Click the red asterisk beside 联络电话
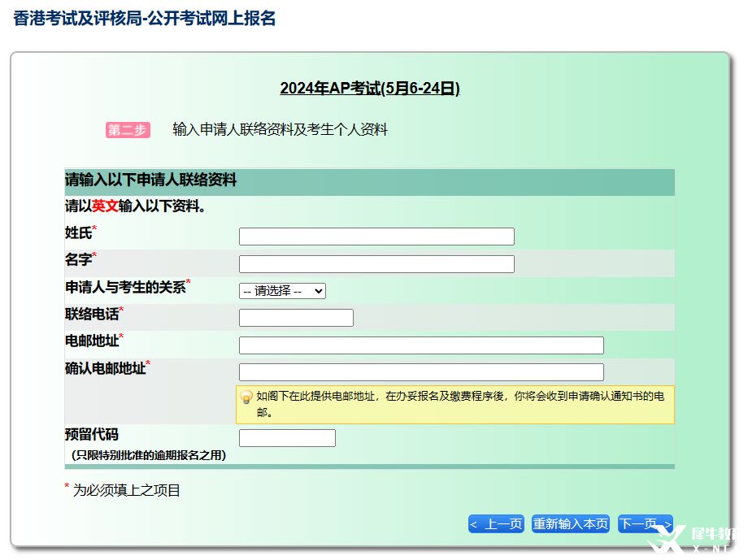Image resolution: width=748 pixels, height=560 pixels. click(x=120, y=310)
